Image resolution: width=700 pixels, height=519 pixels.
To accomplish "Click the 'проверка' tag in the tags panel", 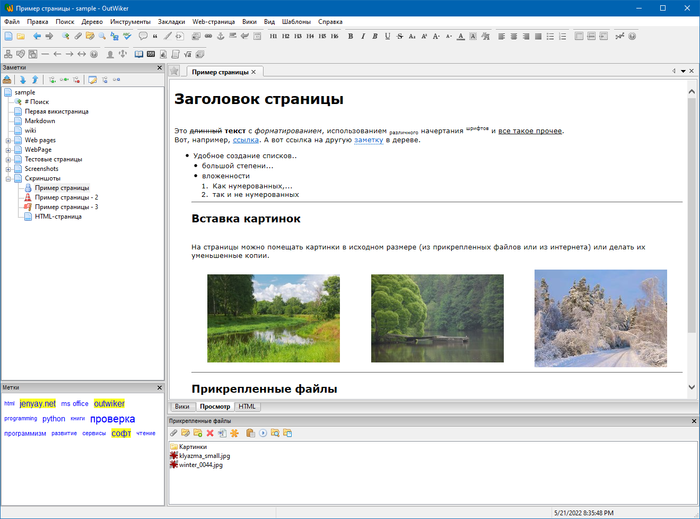I will coord(112,419).
